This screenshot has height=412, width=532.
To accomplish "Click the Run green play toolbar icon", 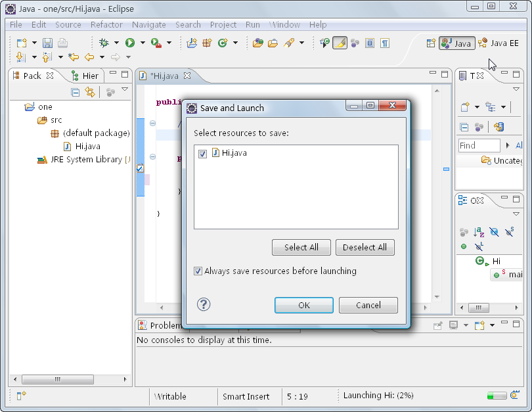I will coord(130,43).
